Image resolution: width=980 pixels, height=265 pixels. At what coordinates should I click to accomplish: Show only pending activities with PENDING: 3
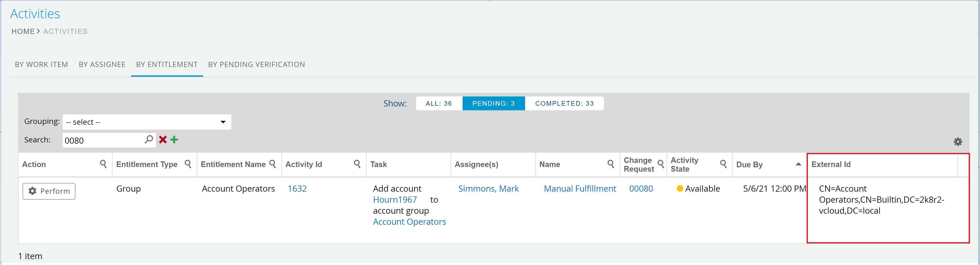[x=493, y=103]
